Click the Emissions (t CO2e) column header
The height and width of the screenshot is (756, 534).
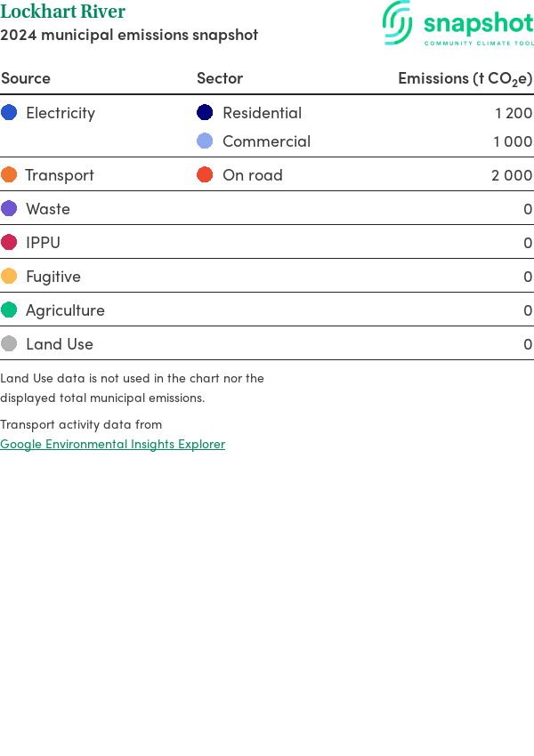[465, 78]
